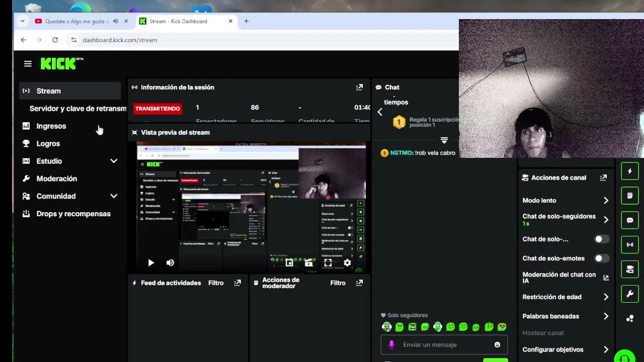Pop out the Información de la sesión panel
Viewport: 644px width, 362px height.
[x=359, y=87]
